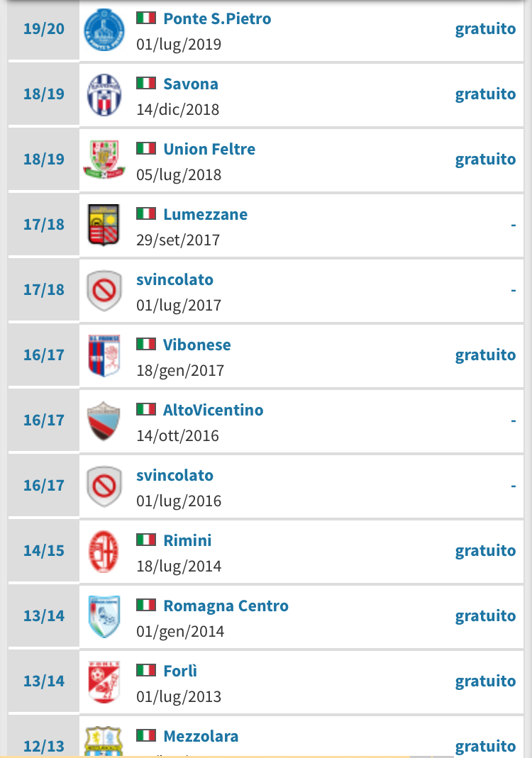532x758 pixels.
Task: Go to the Lumezzane club page
Action: coord(206,214)
